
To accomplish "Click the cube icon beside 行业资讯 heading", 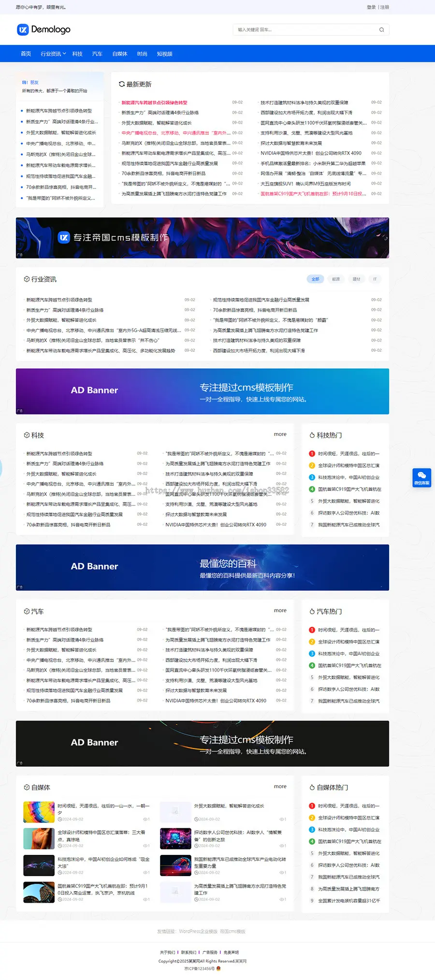I will tap(27, 279).
